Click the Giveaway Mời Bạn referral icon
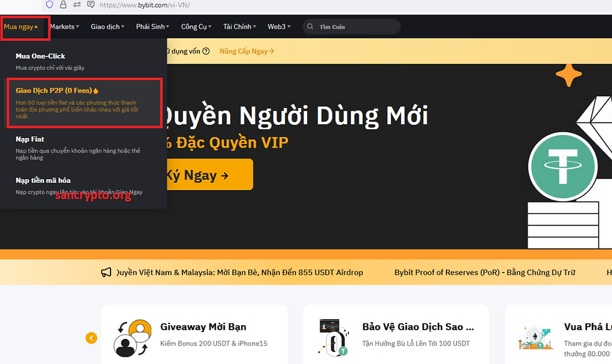612x364 pixels. (132, 338)
